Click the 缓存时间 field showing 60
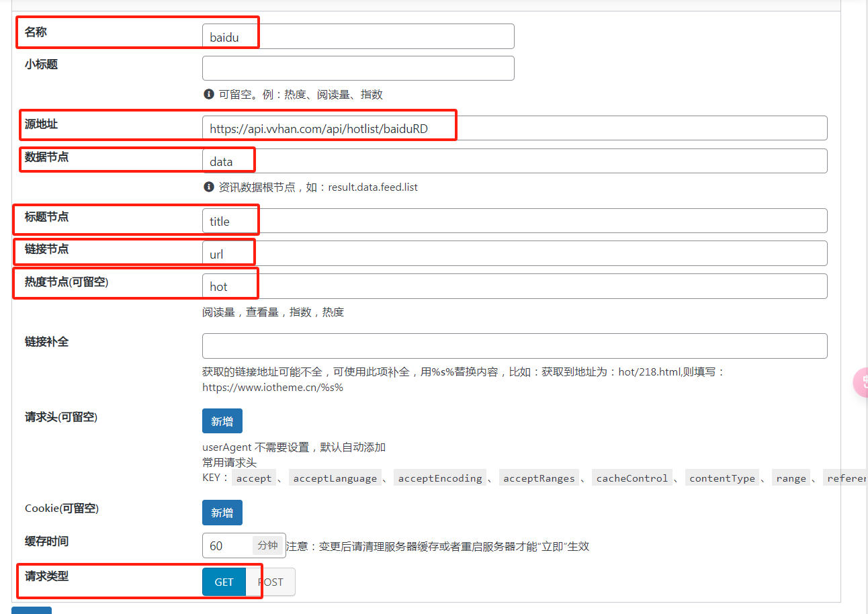 (x=227, y=545)
